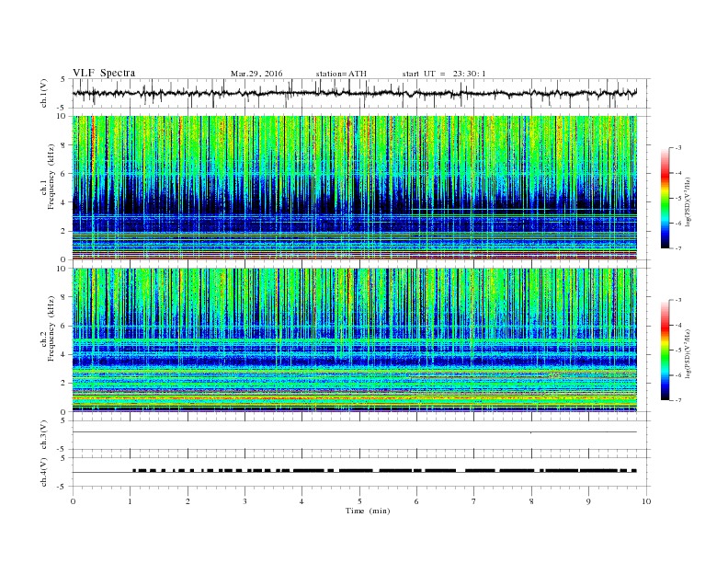
Task: Click the ch.1 "Frequency (kHz)" axis label
Action: 51,177
